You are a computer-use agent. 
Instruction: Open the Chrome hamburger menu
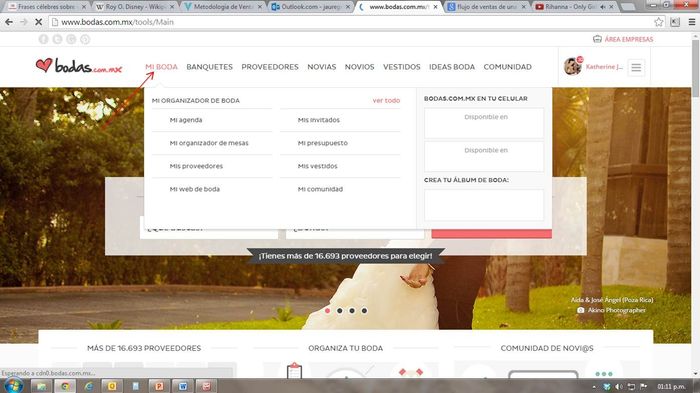pyautogui.click(x=692, y=22)
